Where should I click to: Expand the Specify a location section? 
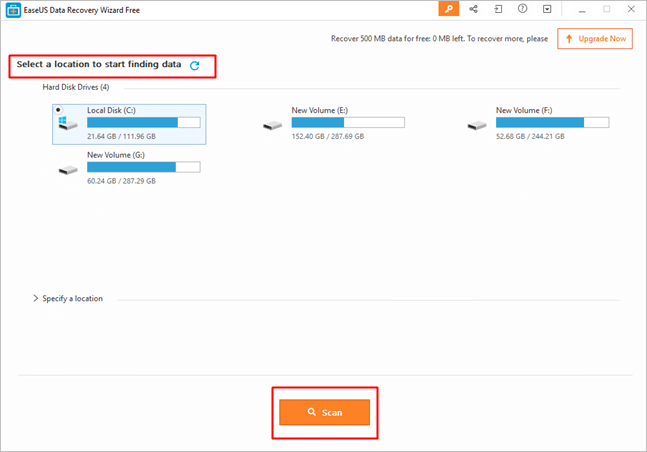pos(36,298)
